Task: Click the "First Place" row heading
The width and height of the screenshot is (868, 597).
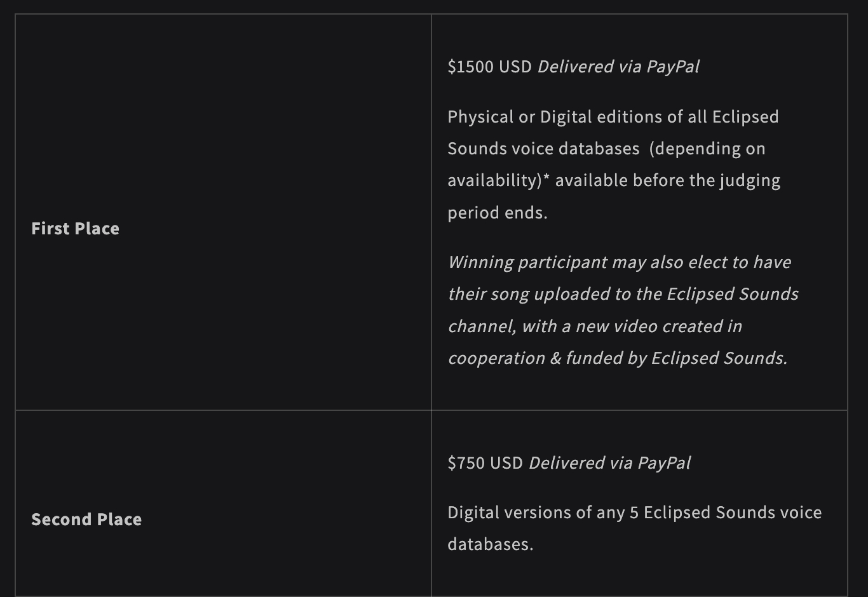Action: 75,229
